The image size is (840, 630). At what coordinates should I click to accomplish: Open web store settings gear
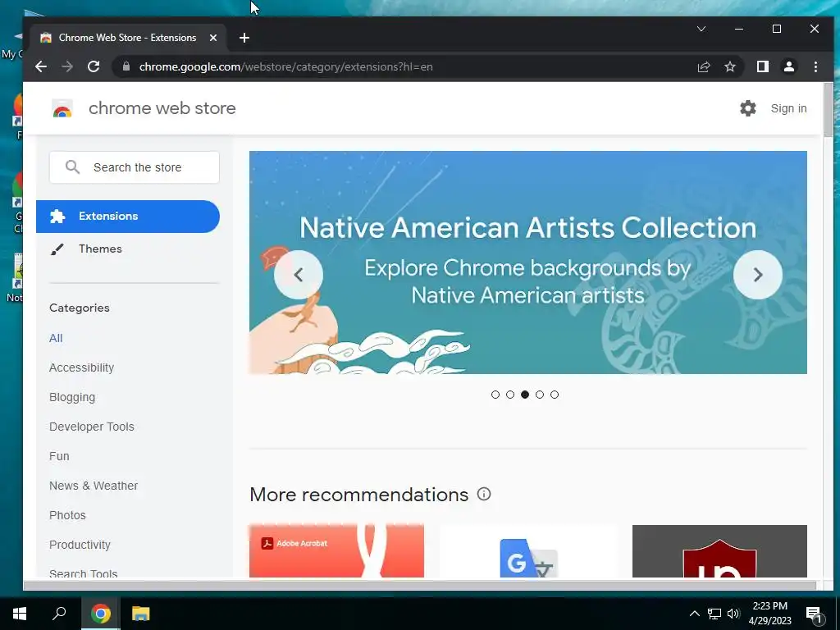point(748,108)
